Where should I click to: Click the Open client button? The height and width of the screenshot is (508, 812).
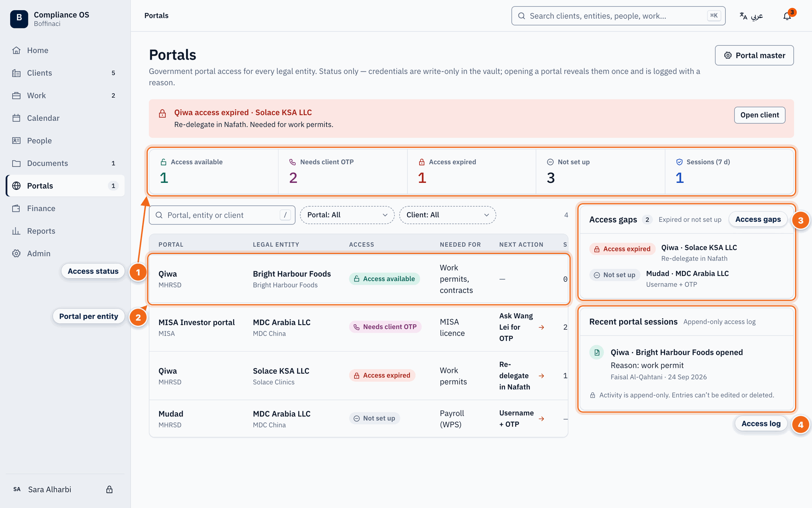(760, 115)
